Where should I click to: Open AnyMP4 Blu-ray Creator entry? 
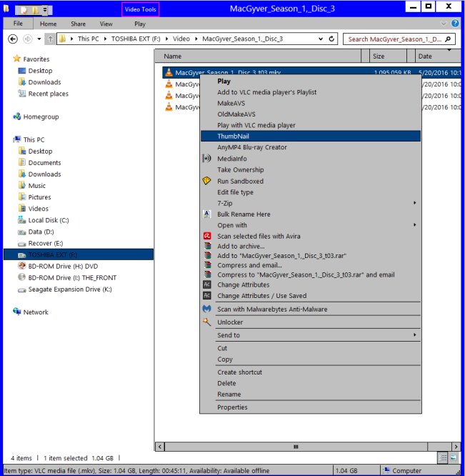tap(310, 147)
